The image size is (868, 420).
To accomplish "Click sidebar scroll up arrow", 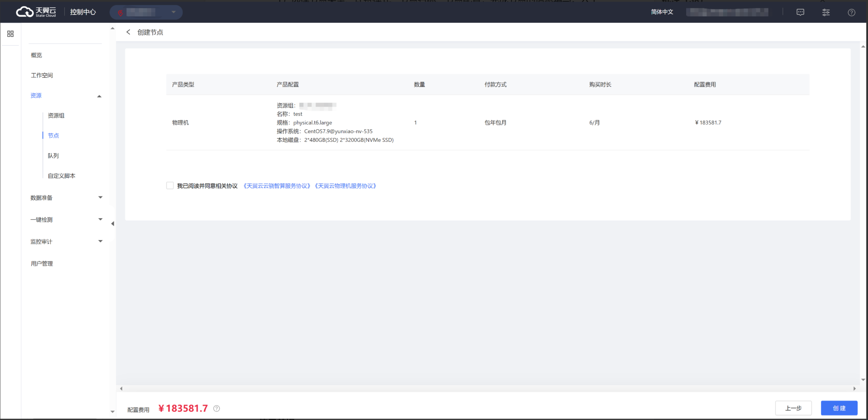I will click(x=112, y=29).
